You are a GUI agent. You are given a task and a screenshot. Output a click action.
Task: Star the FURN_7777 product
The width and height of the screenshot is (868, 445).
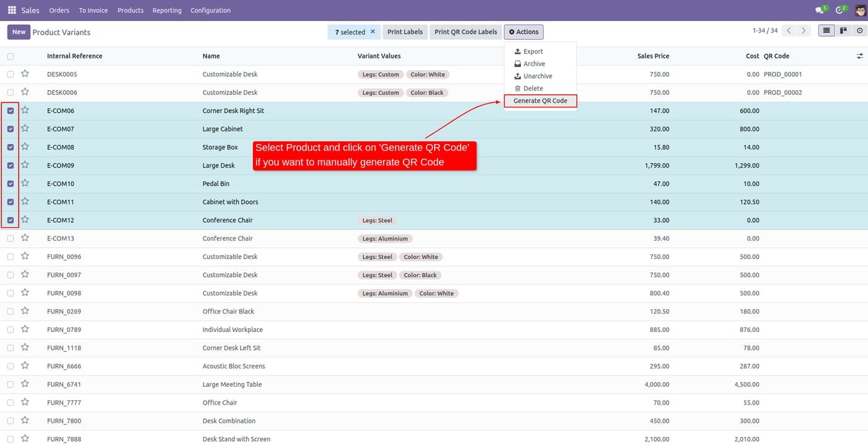click(25, 402)
